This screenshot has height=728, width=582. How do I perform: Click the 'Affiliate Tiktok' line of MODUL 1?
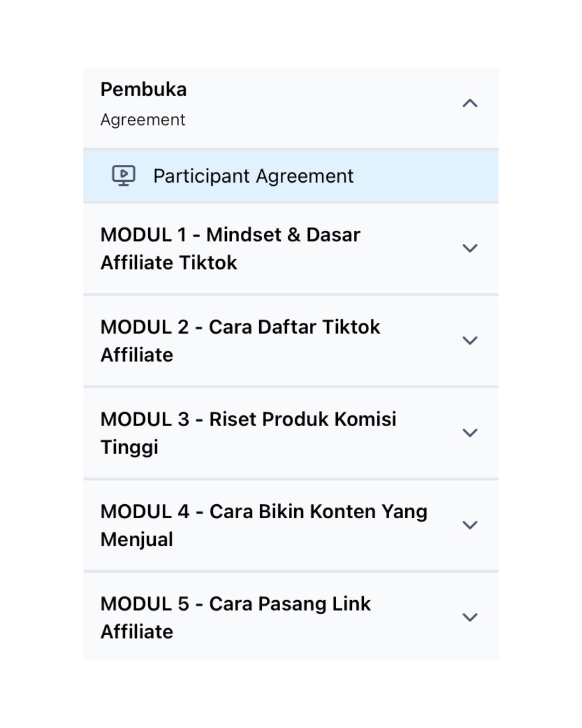point(169,263)
